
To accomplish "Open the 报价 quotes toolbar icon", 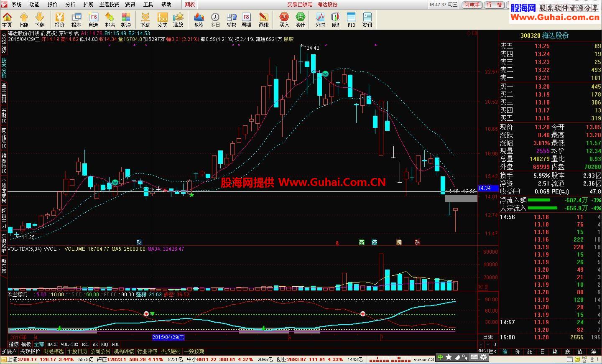I will [59, 20].
